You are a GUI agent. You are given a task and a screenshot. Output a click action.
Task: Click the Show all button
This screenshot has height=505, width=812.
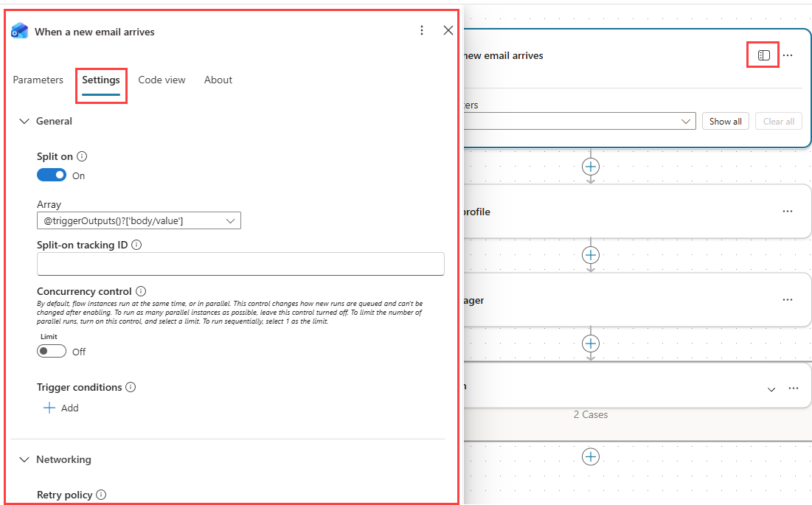[725, 121]
